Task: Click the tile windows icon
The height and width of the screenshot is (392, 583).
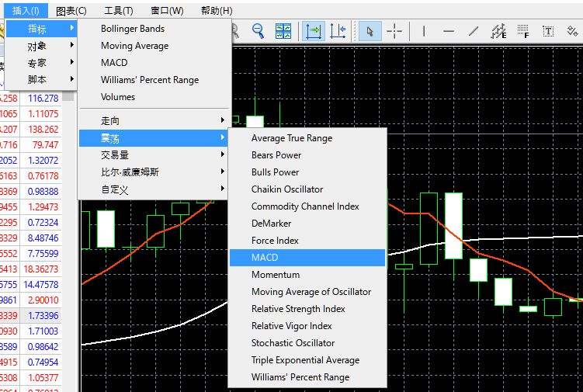Action: [x=283, y=31]
